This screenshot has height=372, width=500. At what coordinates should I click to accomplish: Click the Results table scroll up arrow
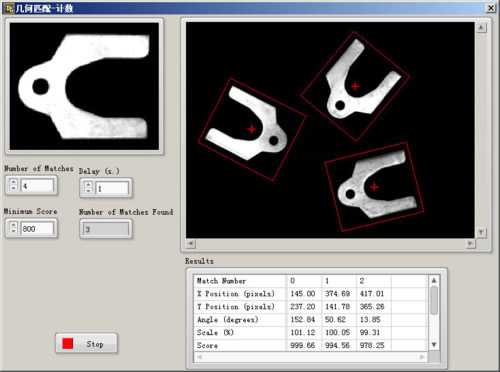coord(434,281)
